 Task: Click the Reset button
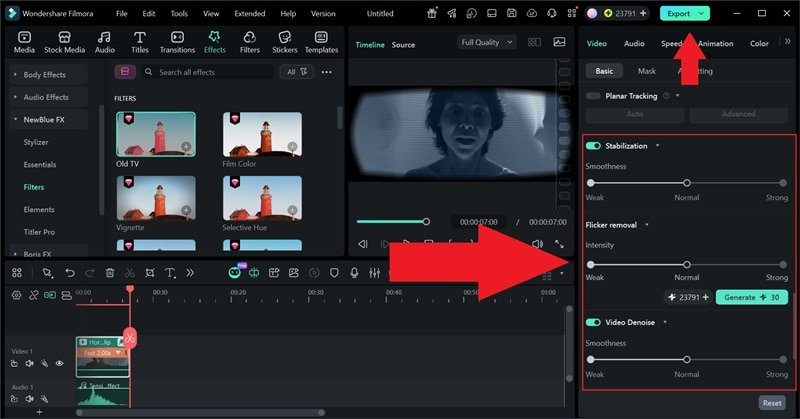[x=772, y=403]
